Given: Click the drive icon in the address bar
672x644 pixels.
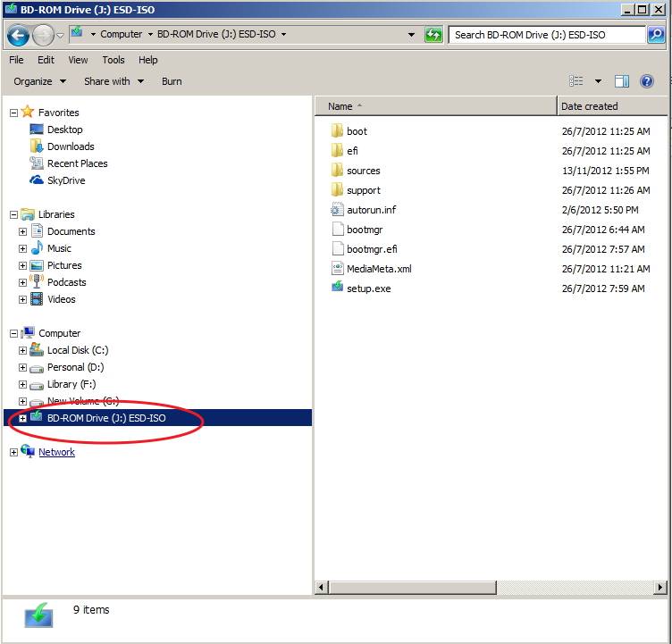Looking at the screenshot, I should (77, 32).
